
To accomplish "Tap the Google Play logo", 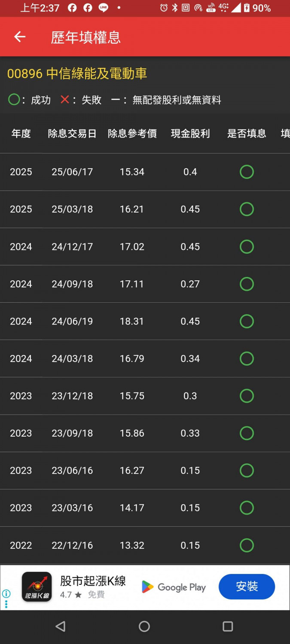I will coord(174,587).
